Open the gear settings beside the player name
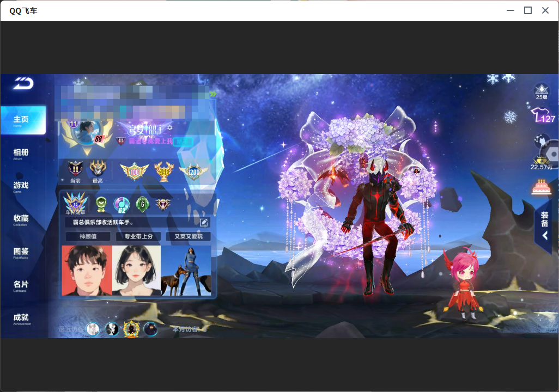Image resolution: width=559 pixels, height=392 pixels. (x=169, y=127)
